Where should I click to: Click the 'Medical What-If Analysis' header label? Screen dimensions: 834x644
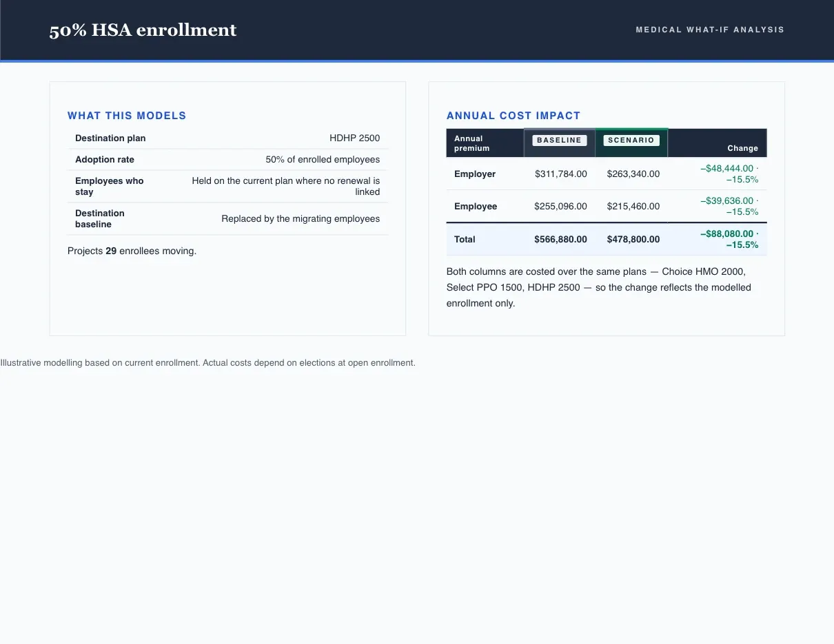(x=710, y=30)
